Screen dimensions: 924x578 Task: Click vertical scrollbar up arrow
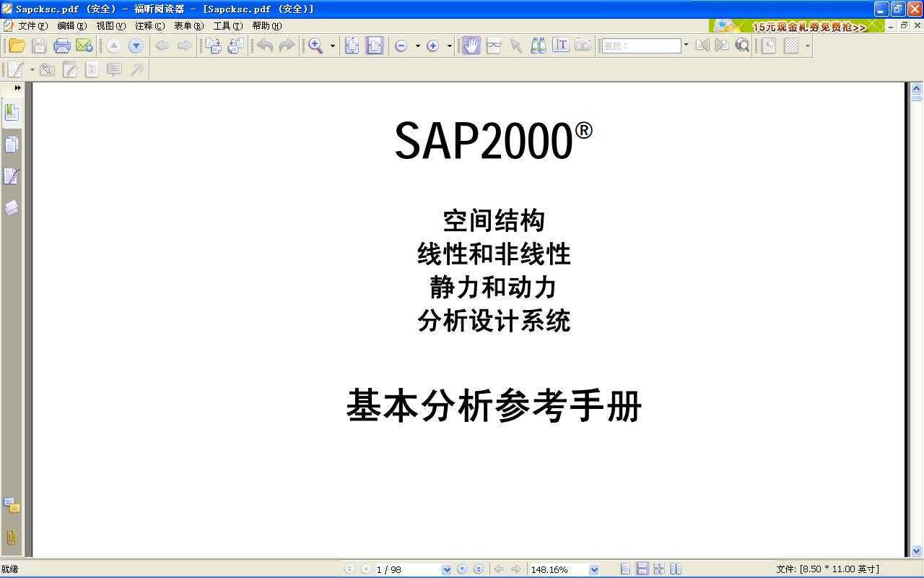point(917,89)
